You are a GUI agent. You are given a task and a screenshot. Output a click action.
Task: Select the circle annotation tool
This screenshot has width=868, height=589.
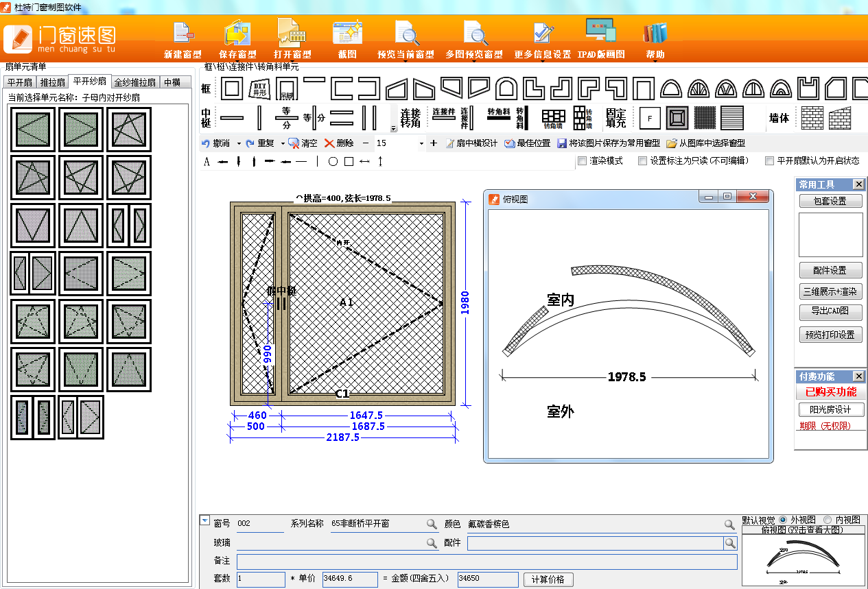click(333, 162)
